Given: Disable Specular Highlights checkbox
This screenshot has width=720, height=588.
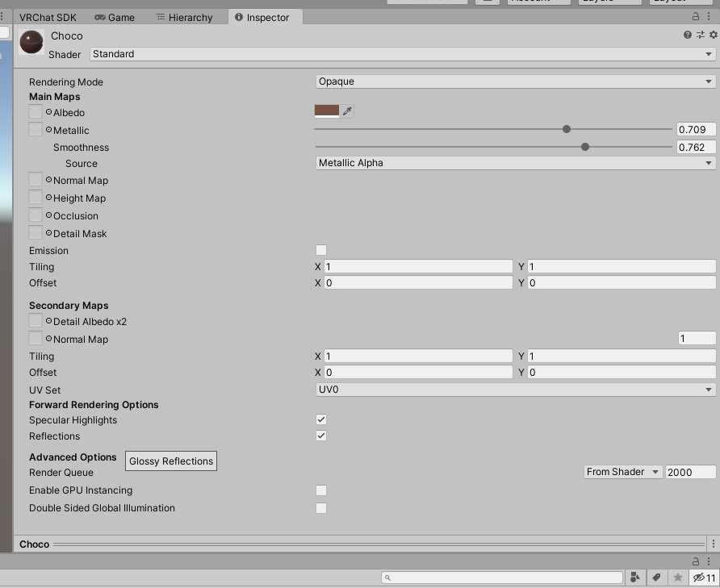Looking at the screenshot, I should tap(321, 419).
